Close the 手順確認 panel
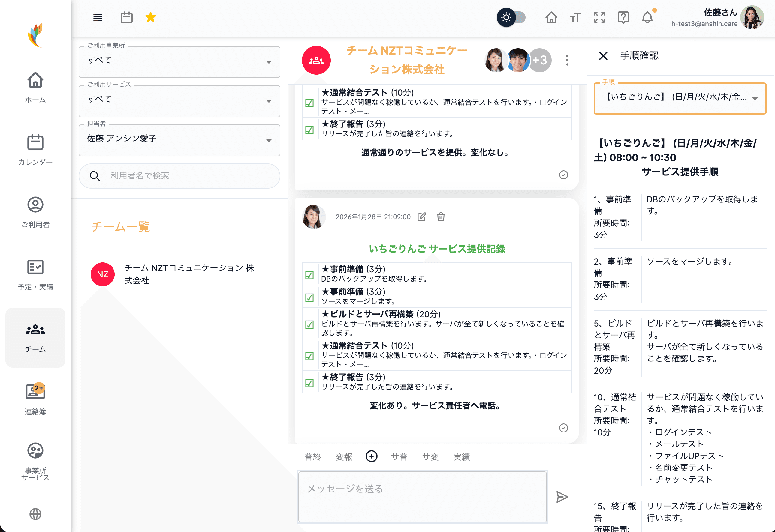 click(603, 55)
